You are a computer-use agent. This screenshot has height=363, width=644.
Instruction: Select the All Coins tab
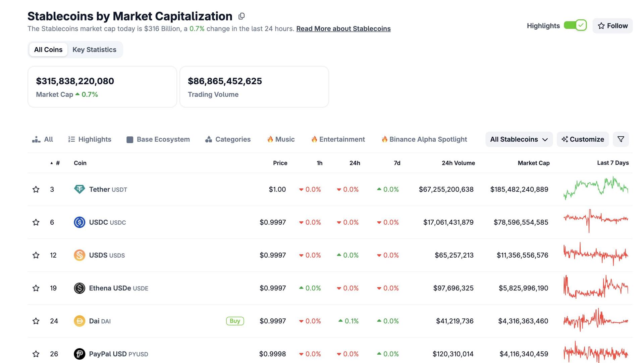click(x=48, y=49)
